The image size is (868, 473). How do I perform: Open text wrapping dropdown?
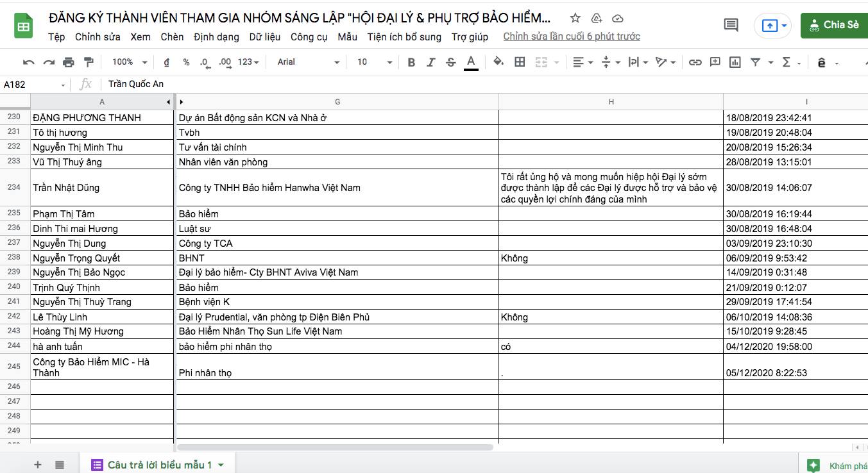pos(638,62)
